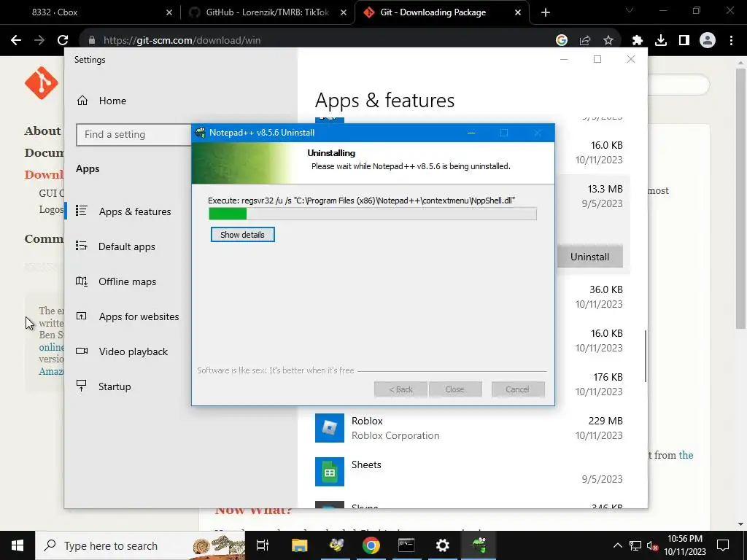747x560 pixels.
Task: Click the Notepad++ Uninstall title bar icon
Action: (x=200, y=133)
